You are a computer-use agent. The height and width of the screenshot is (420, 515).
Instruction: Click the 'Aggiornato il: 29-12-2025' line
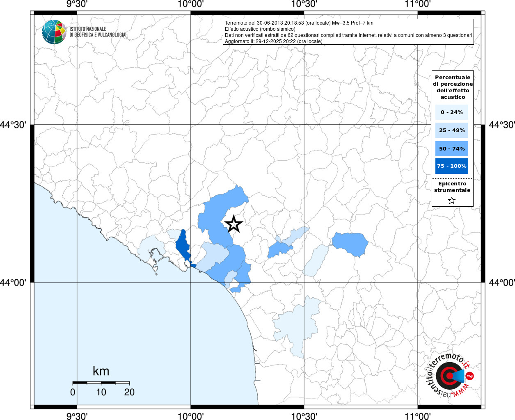point(274,41)
